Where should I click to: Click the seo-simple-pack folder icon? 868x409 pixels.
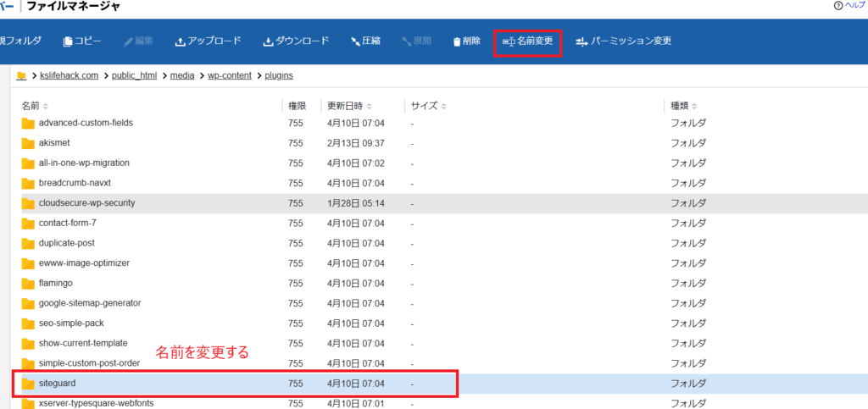(28, 323)
